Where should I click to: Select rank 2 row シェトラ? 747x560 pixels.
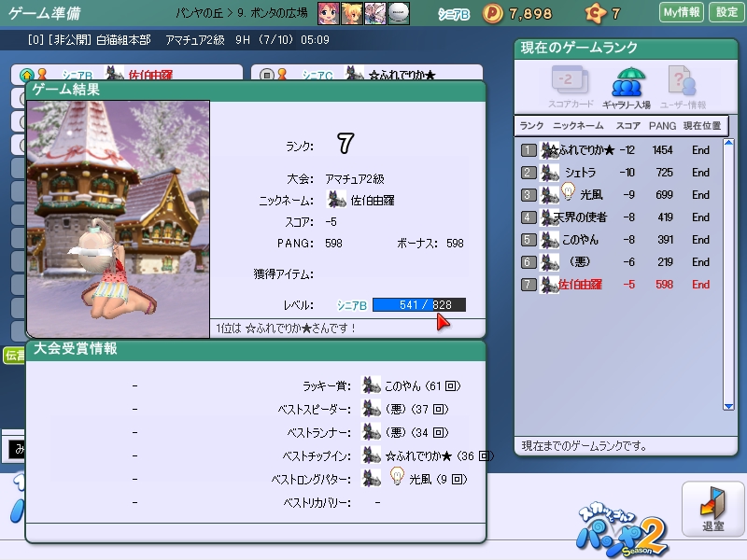click(x=619, y=173)
